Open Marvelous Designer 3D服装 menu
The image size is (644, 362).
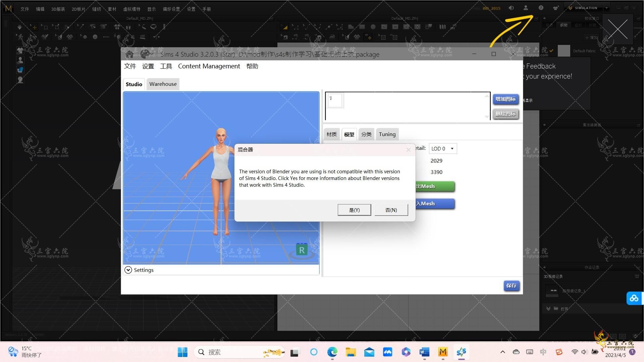[58, 9]
